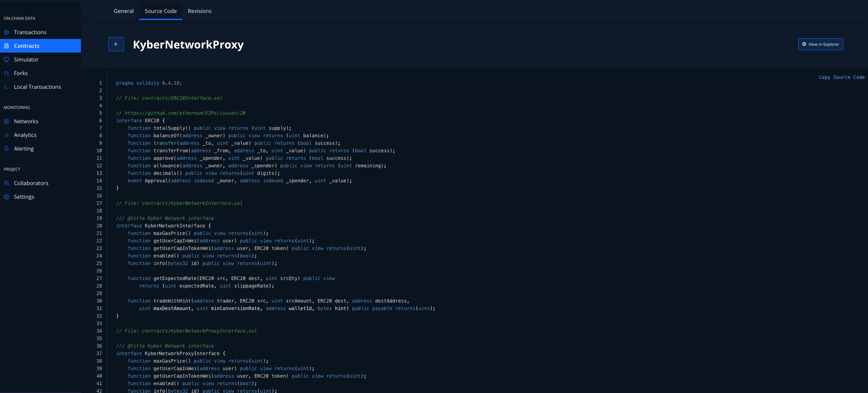
Task: Click 'File: contracts/KyberNetworkProxyInterface.sol' comment
Action: point(186,331)
